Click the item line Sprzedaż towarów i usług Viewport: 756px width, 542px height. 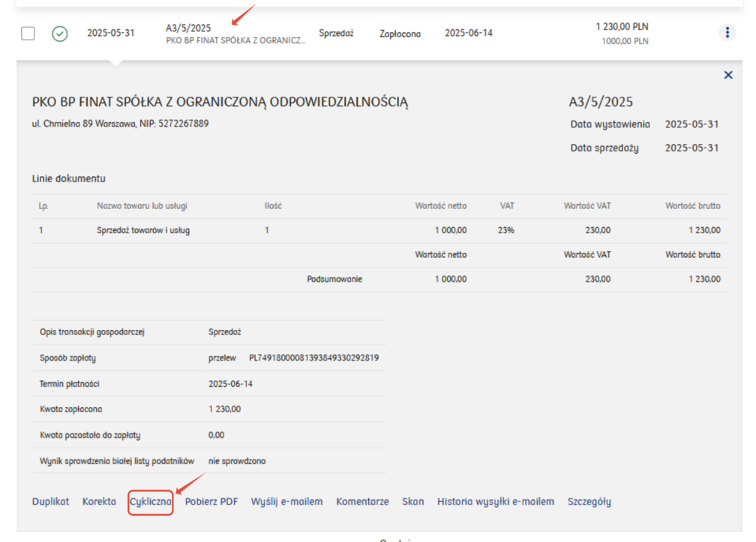143,230
